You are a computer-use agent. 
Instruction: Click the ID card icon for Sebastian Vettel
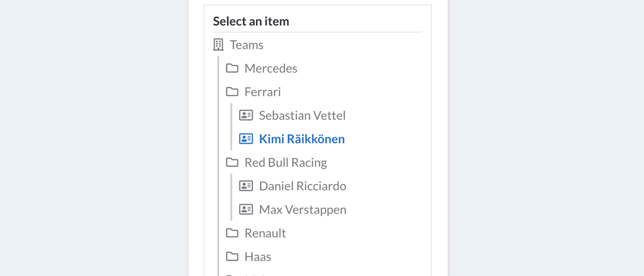click(246, 115)
